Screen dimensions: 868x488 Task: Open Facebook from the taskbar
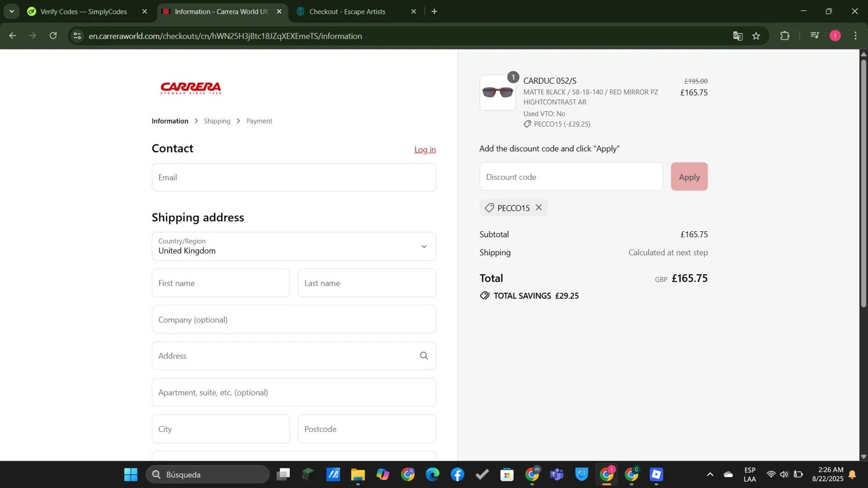coord(457,475)
